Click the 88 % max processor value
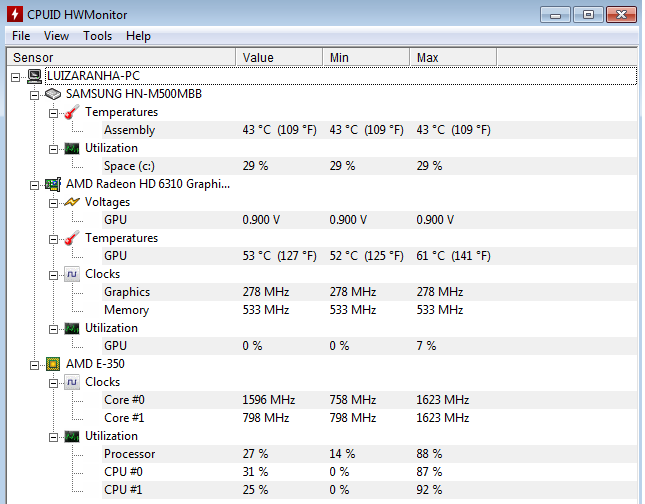Screen dimensions: 645x504 point(429,454)
